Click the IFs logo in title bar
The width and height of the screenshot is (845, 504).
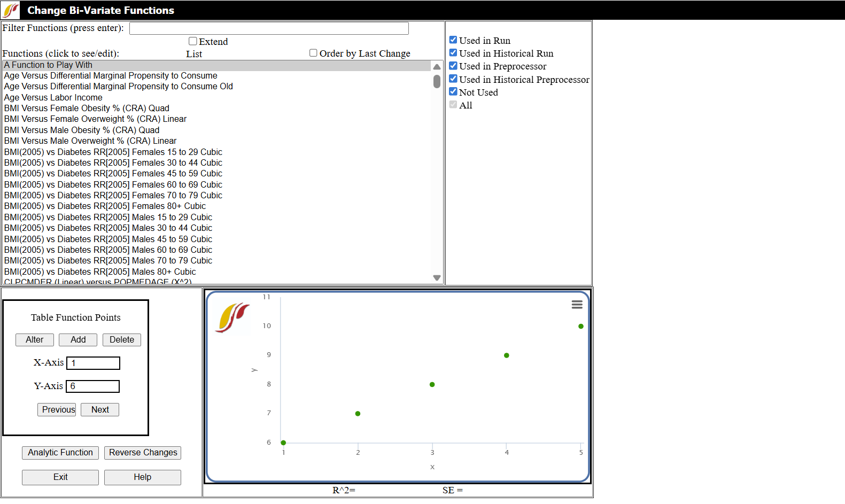pos(11,10)
